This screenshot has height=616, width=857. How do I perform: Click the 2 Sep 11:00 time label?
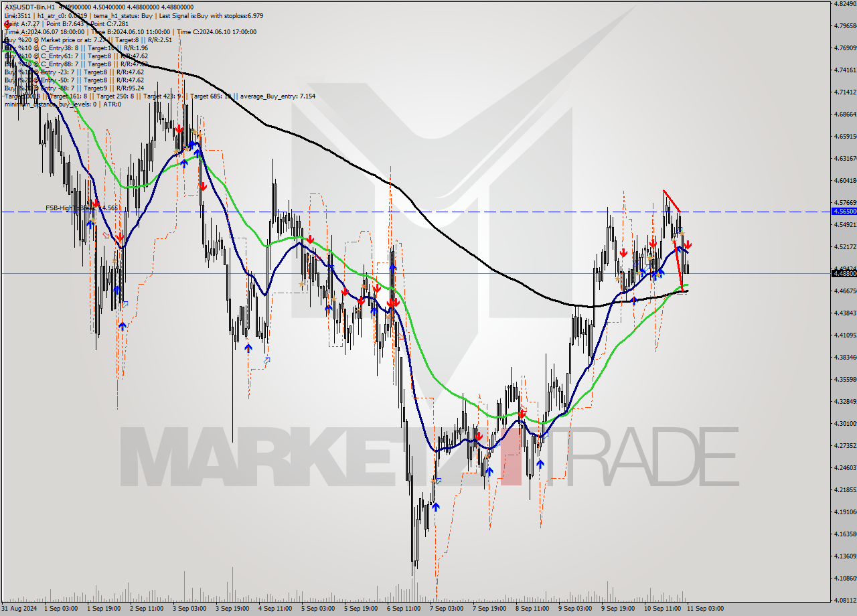pos(145,609)
